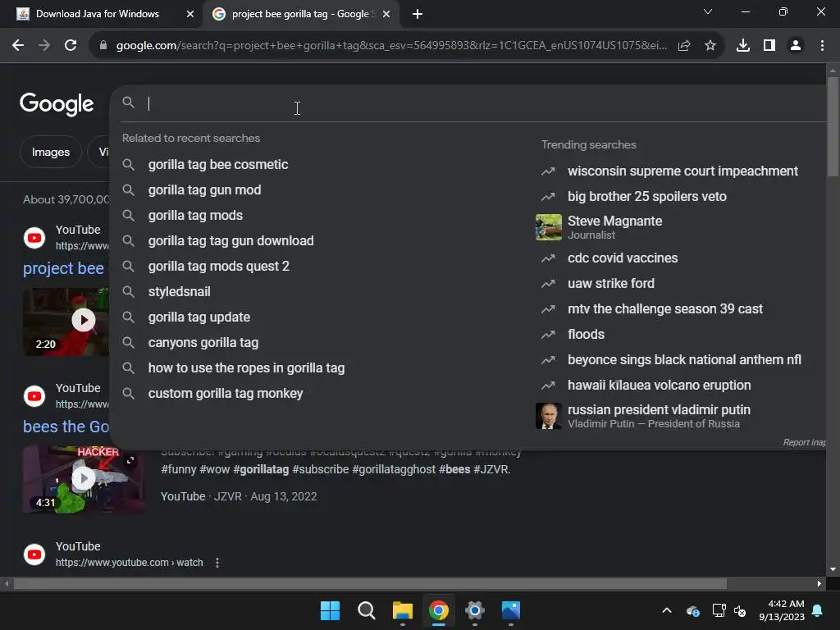Click the Google logo

pos(57,104)
